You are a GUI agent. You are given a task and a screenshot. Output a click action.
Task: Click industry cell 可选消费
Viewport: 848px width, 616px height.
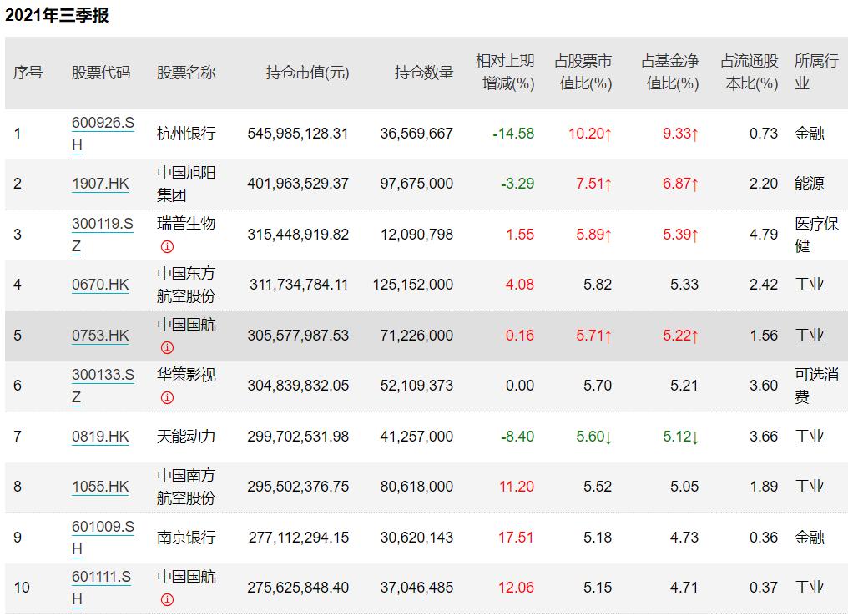(x=816, y=386)
